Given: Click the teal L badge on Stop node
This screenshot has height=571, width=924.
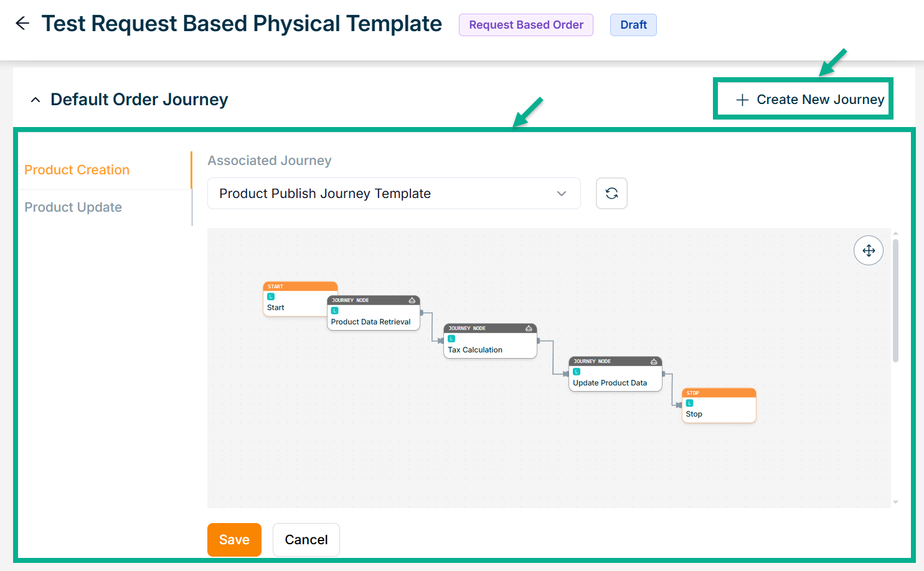Looking at the screenshot, I should [x=689, y=403].
